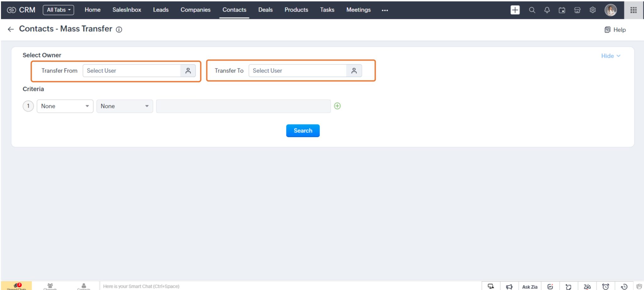Open the Zoho apps grid icon
The height and width of the screenshot is (290, 644).
pyautogui.click(x=633, y=10)
